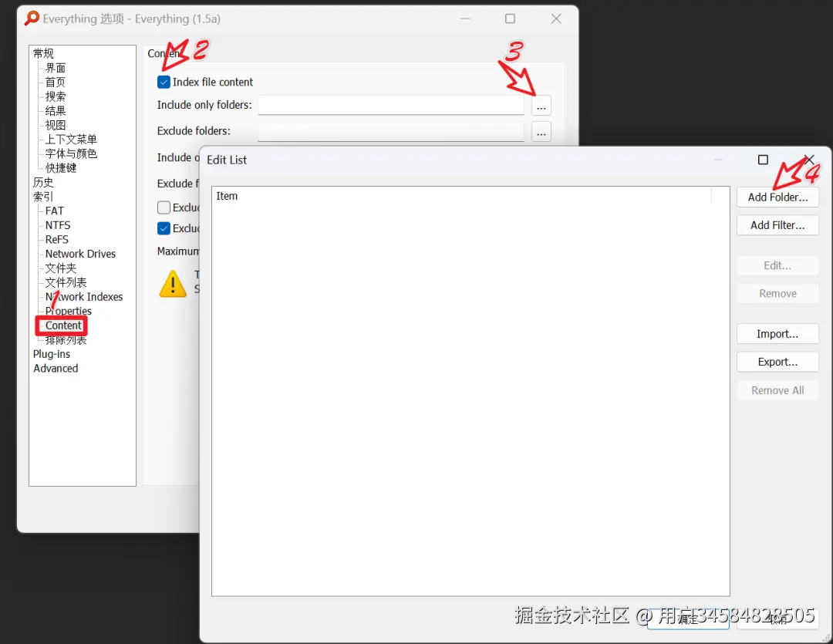
Task: Select Network Drives in the tree
Action: pyautogui.click(x=80, y=254)
